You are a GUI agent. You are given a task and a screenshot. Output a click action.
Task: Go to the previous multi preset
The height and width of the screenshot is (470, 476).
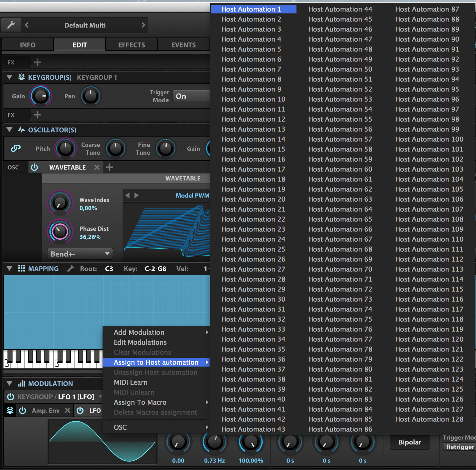(x=27, y=25)
